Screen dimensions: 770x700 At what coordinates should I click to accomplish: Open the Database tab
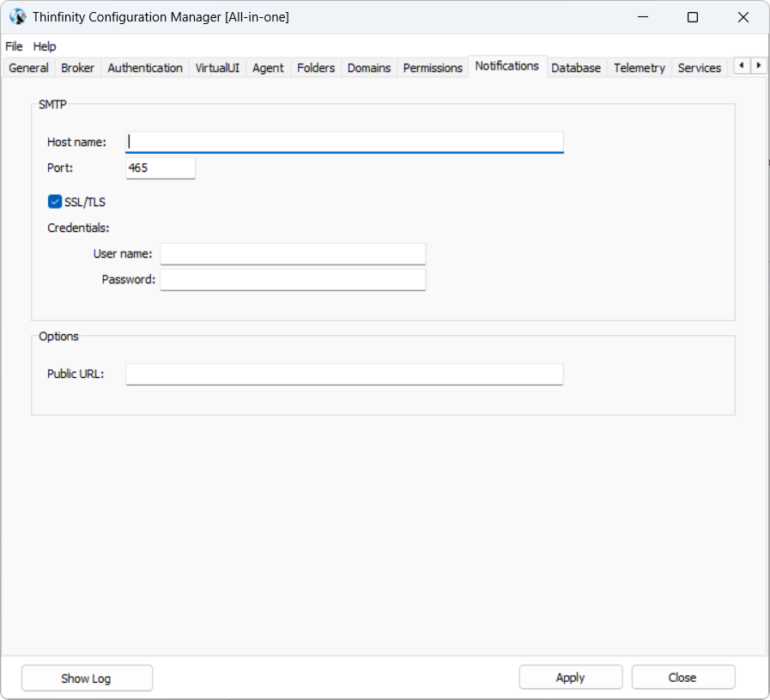click(575, 68)
